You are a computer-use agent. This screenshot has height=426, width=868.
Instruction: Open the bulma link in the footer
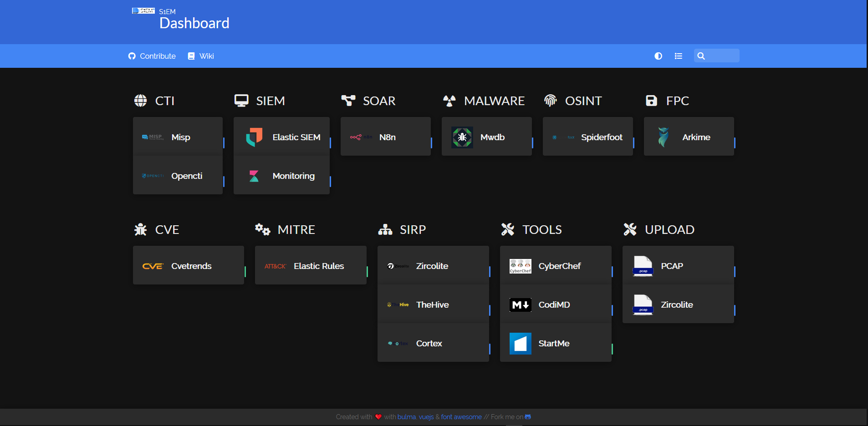(x=406, y=416)
